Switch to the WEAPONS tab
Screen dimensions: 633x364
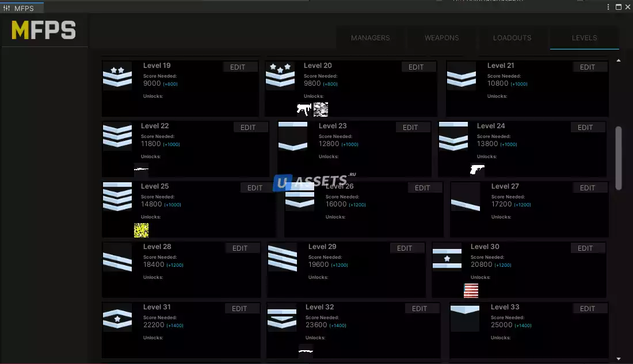point(441,38)
